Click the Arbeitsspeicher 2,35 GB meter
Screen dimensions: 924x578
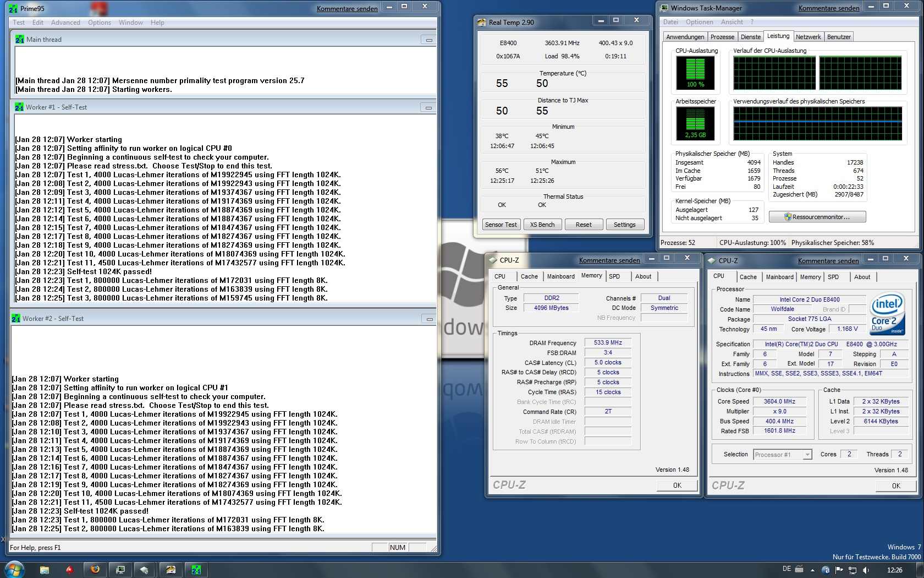pos(695,123)
